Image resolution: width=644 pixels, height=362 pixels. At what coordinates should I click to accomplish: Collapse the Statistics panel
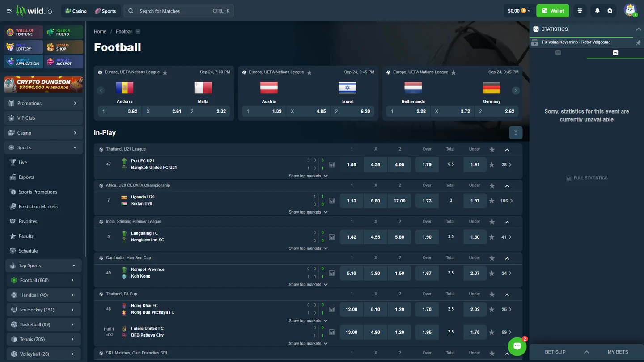click(x=638, y=29)
